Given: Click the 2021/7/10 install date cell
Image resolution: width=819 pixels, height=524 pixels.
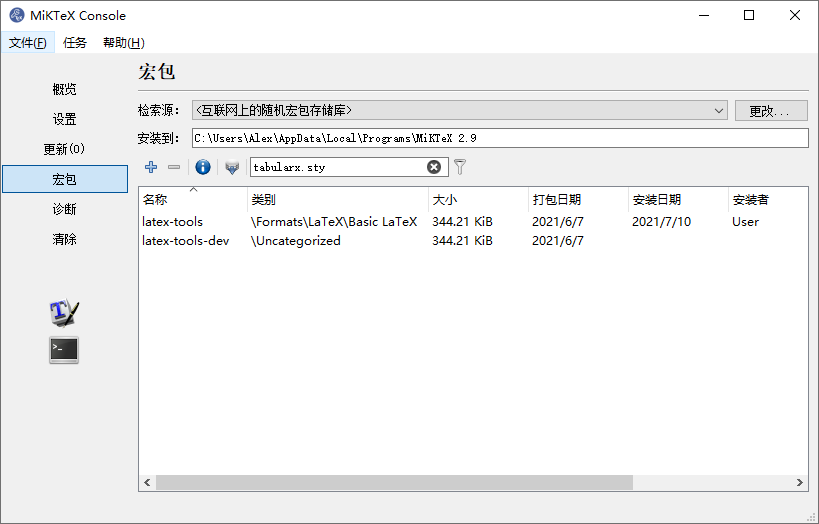Looking at the screenshot, I should 661,222.
